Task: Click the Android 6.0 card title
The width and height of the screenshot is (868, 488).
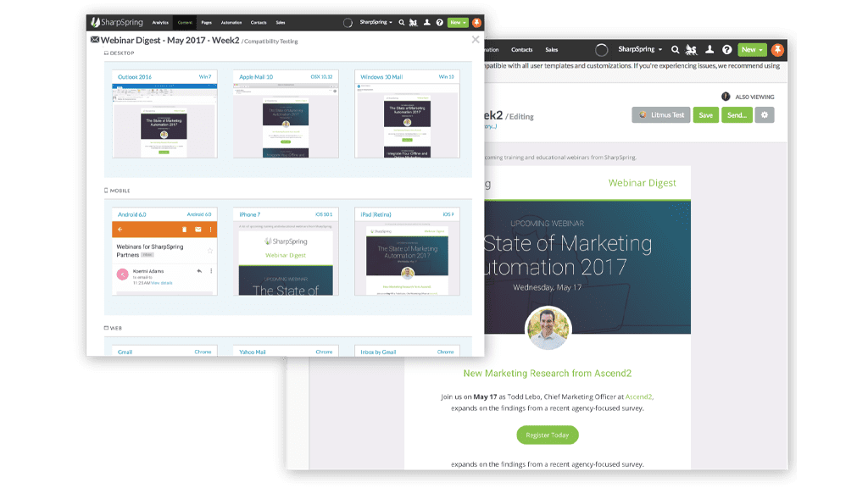Action: tap(131, 214)
